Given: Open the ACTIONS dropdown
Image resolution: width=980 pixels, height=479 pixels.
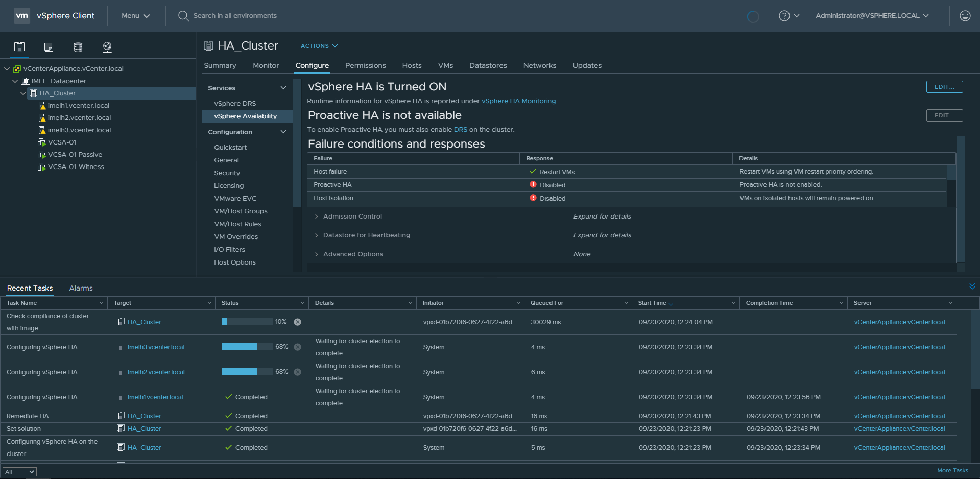Looking at the screenshot, I should [x=319, y=46].
